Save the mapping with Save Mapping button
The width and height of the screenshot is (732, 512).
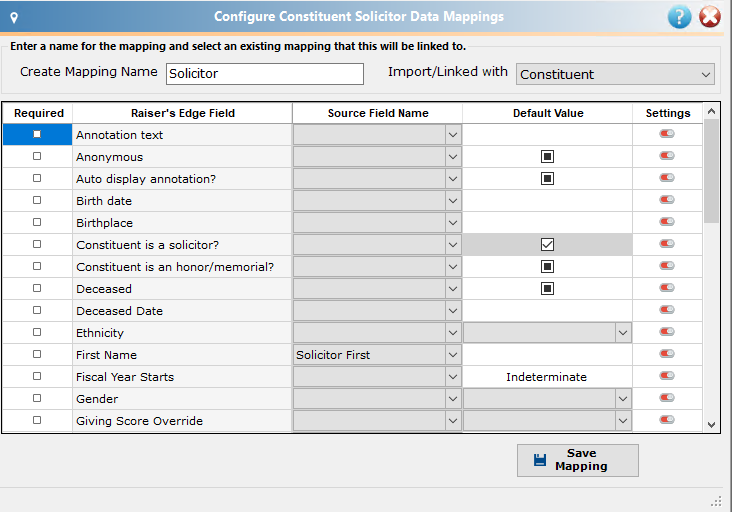point(577,460)
